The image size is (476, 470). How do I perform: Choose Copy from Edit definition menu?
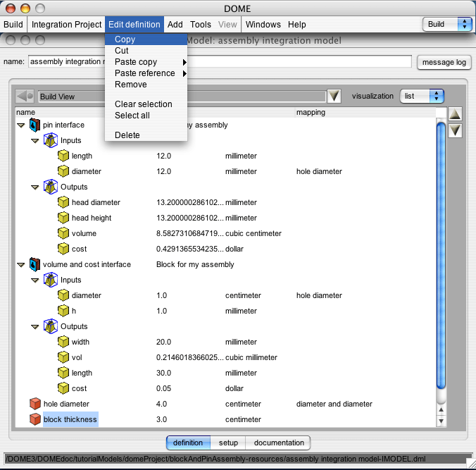pos(146,39)
